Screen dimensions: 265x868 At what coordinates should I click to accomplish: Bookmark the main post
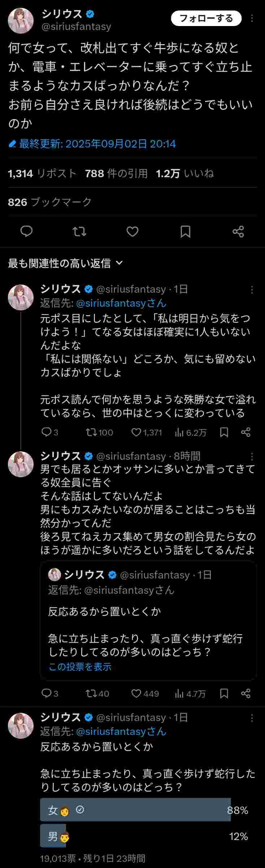coord(185,231)
